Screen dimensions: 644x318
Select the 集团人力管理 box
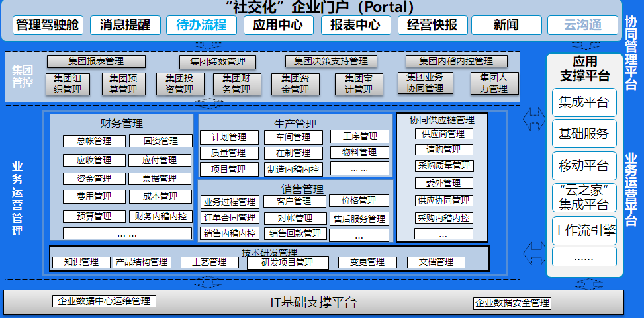[x=489, y=84]
